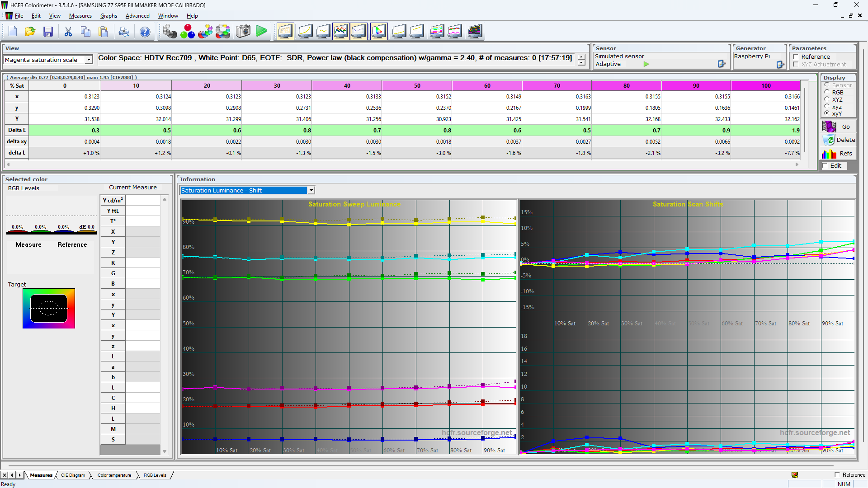Switch to the CIE Diagram tab

pyautogui.click(x=73, y=475)
